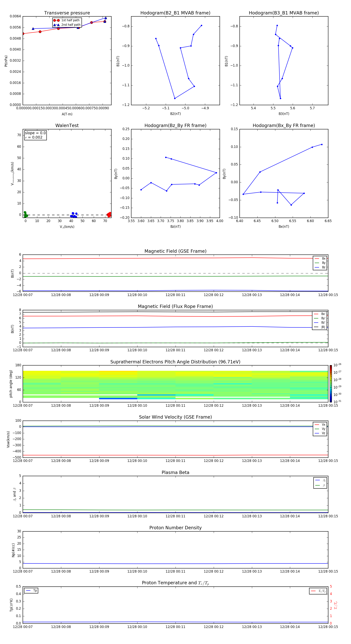This screenshot has width=351, height=644.
Task: Click the 'Bz(nT)' x-axis label
Action: click(175, 227)
